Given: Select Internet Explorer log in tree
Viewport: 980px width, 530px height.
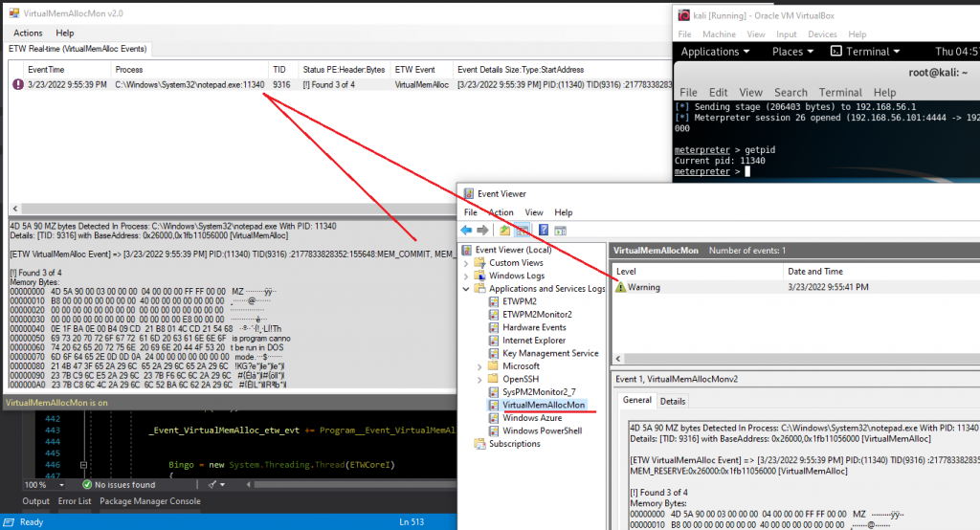Looking at the screenshot, I should click(534, 340).
